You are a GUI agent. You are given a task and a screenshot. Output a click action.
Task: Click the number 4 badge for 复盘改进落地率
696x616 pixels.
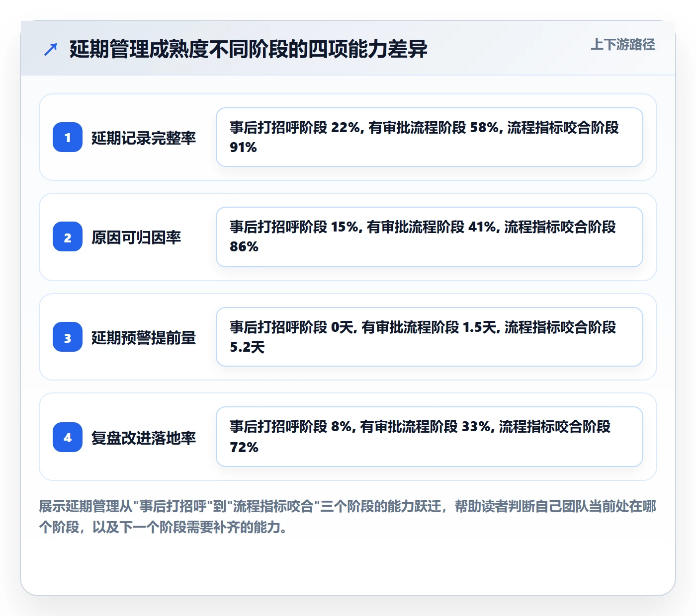point(68,437)
